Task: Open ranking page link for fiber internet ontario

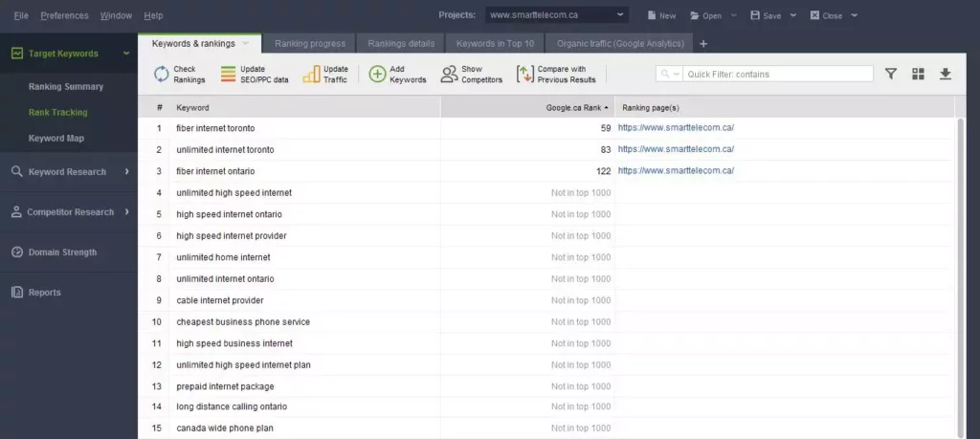Action: click(x=676, y=170)
